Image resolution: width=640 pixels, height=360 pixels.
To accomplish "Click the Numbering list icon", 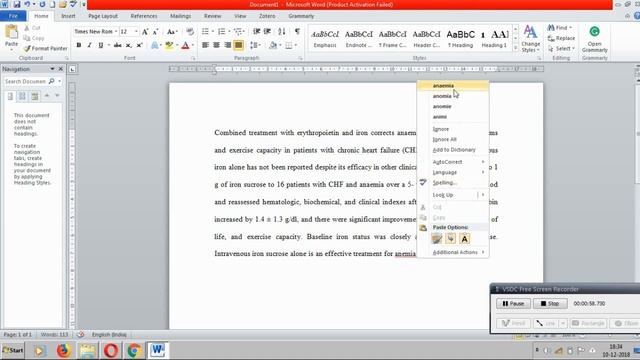I will tap(222, 31).
